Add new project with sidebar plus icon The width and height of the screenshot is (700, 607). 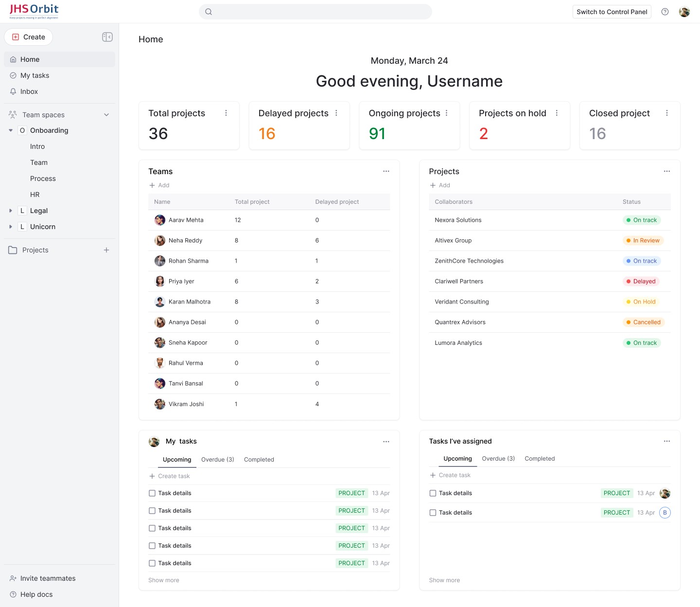coord(106,250)
